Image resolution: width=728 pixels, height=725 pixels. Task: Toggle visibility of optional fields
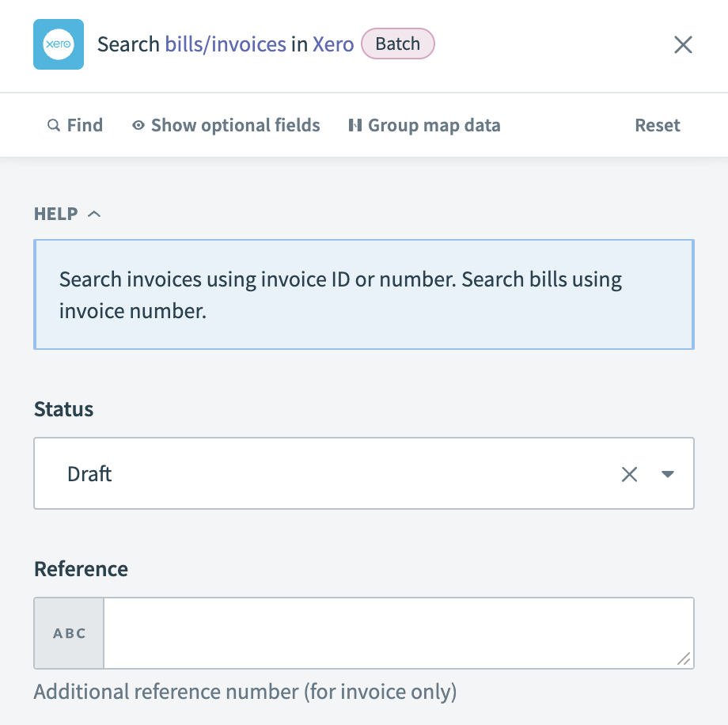pyautogui.click(x=234, y=125)
